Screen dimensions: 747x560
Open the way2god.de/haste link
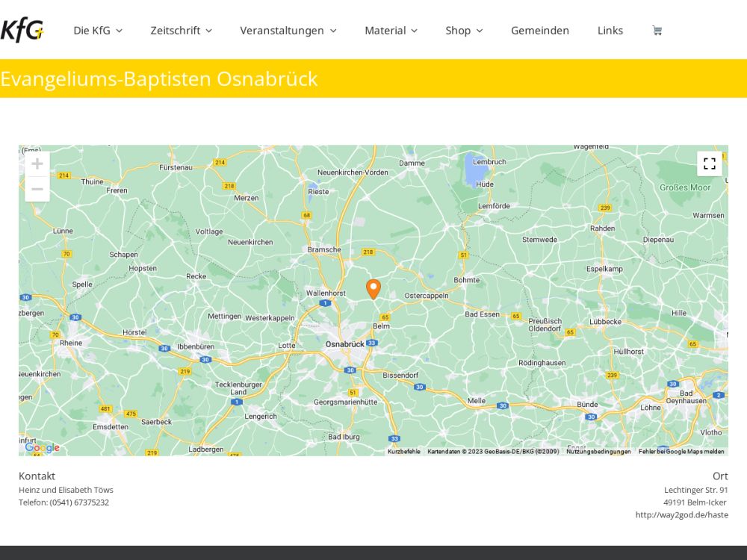[x=681, y=514]
